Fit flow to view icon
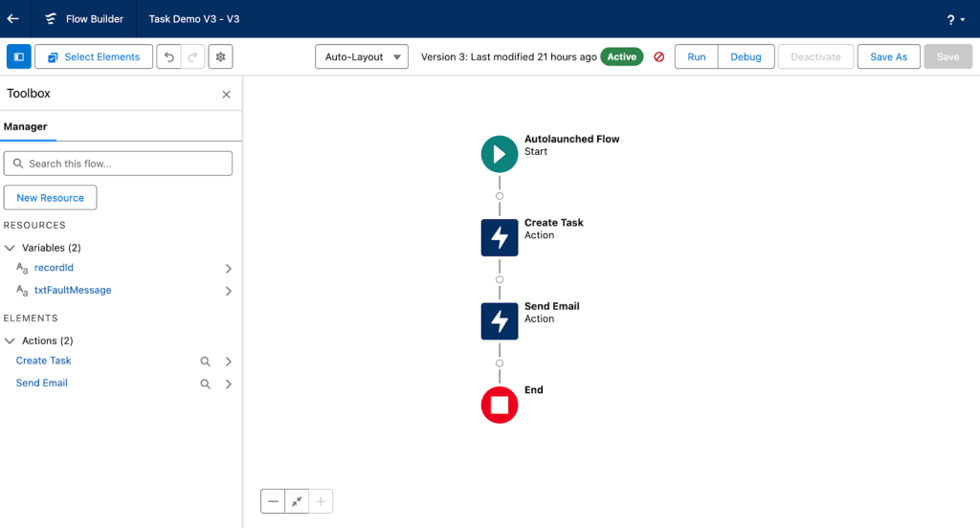 click(x=297, y=501)
